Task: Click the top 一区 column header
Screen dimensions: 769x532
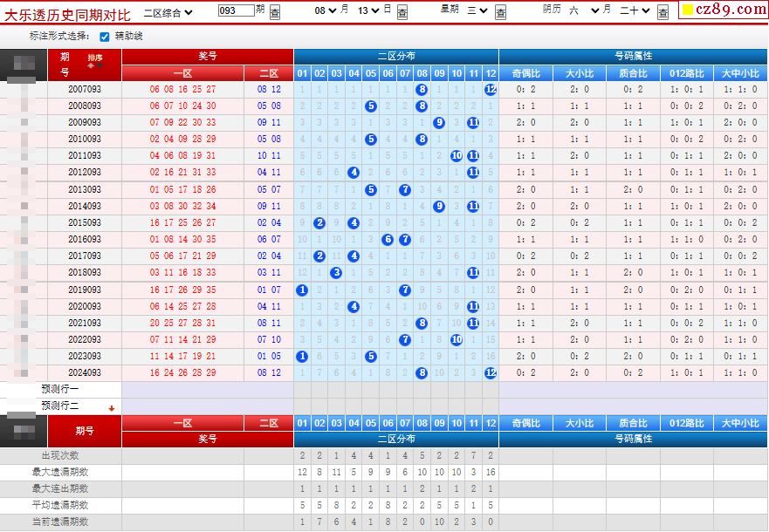Action: [183, 73]
